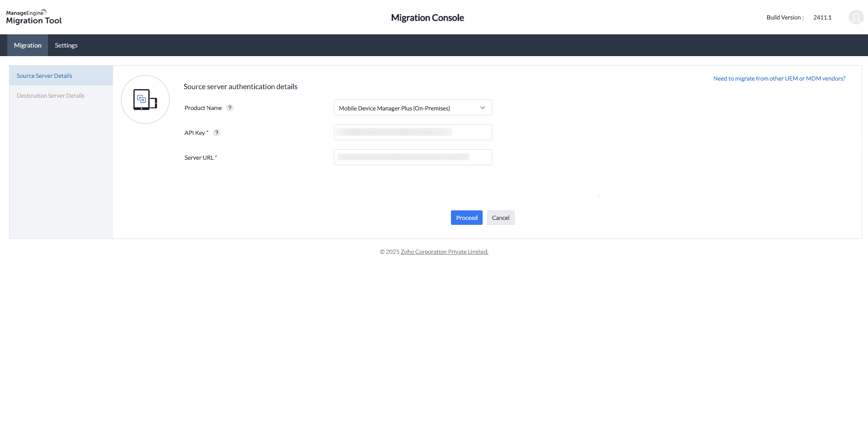Select Destination Server Details in sidebar
The height and width of the screenshot is (428, 868).
point(61,95)
